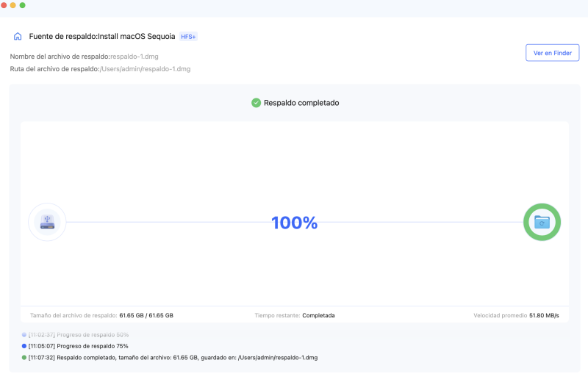Click the blue dot beside the 75% log entry
Image resolution: width=588 pixels, height=382 pixels.
tap(24, 346)
